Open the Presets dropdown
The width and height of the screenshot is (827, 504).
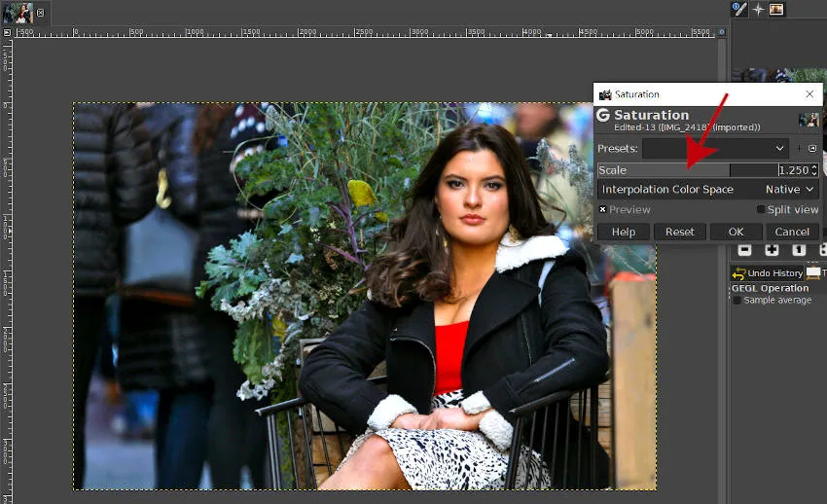(x=715, y=149)
